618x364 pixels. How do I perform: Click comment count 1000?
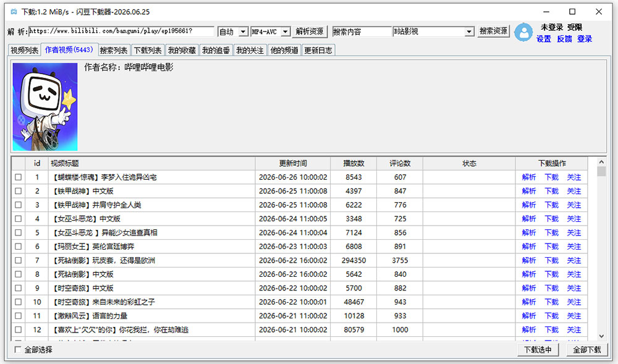click(x=400, y=330)
